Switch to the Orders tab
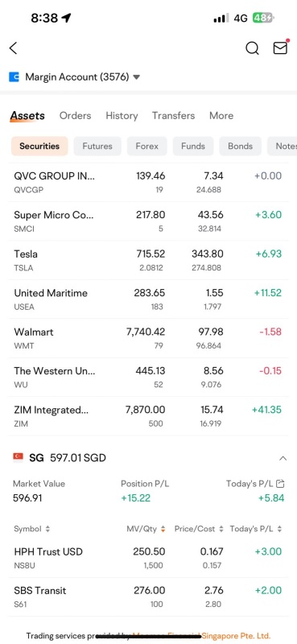 pos(75,116)
